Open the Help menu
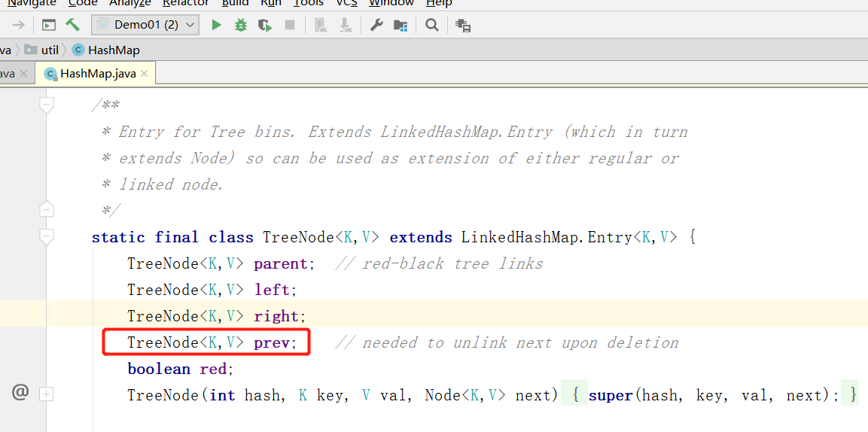Image resolution: width=868 pixels, height=432 pixels. coord(439,3)
